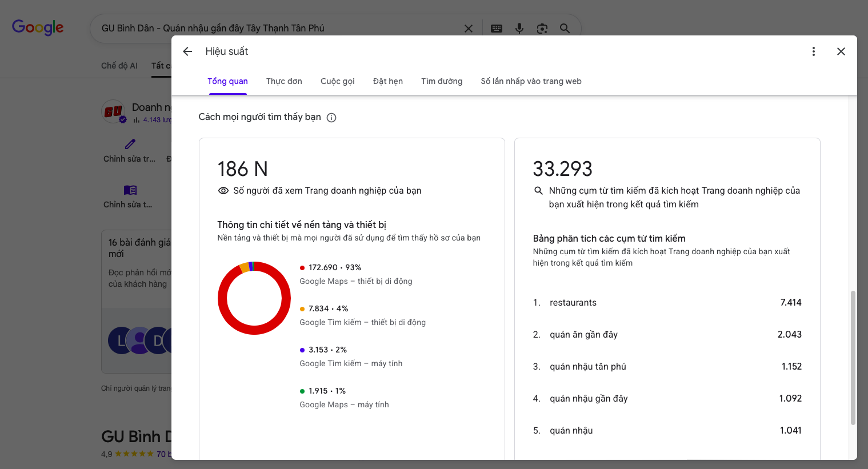Click the value 7.414

pyautogui.click(x=791, y=303)
